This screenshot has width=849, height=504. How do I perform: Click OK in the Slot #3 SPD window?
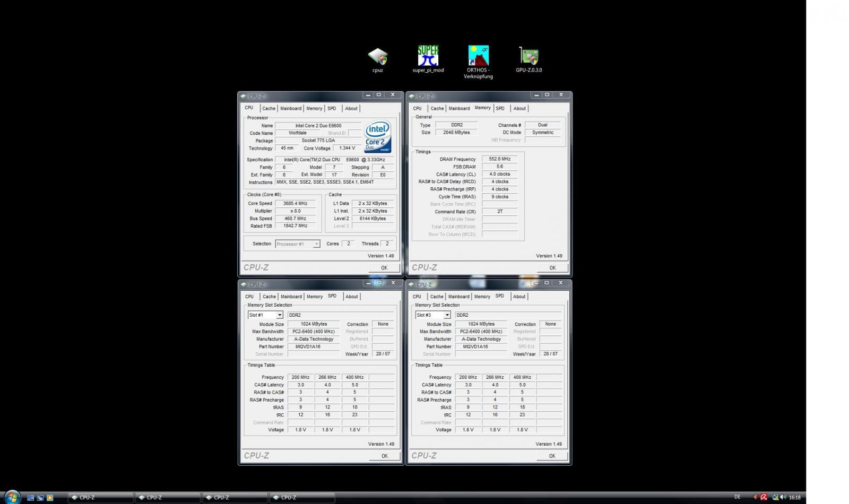click(x=552, y=456)
